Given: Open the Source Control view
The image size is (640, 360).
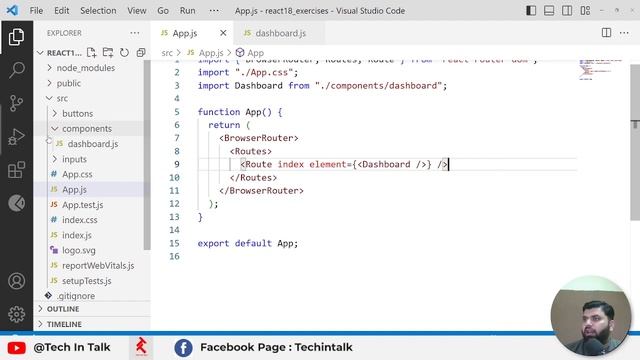Looking at the screenshot, I should 16,103.
